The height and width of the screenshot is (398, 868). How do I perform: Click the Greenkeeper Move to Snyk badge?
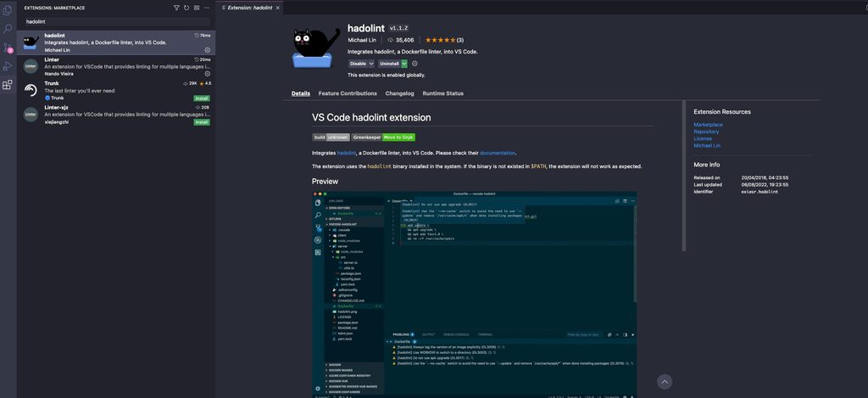383,137
